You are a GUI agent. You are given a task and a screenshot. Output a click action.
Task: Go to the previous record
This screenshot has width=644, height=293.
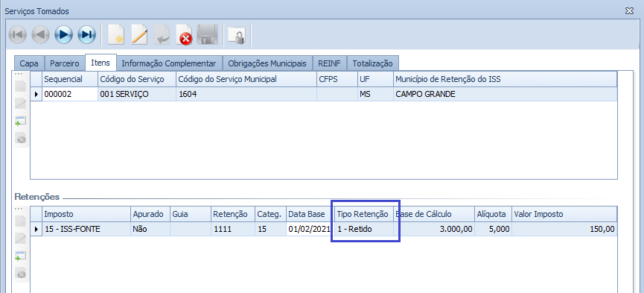[40, 34]
